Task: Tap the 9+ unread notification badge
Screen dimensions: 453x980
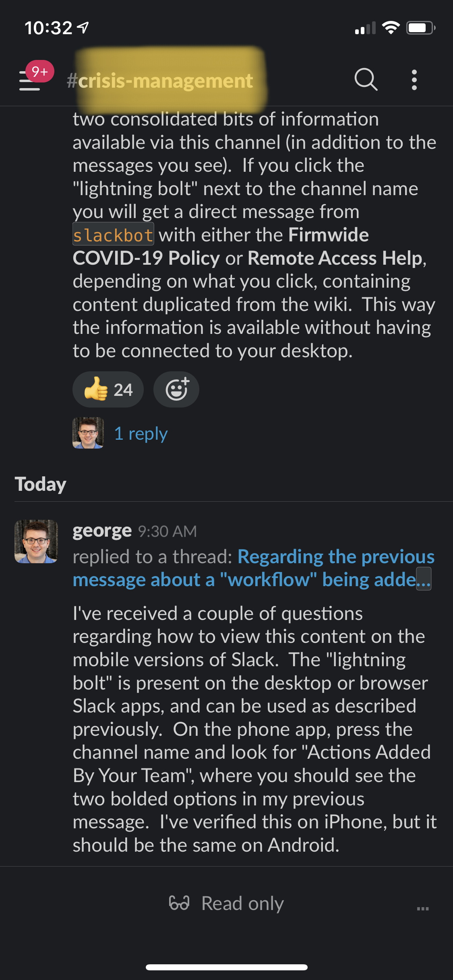Action: 40,72
